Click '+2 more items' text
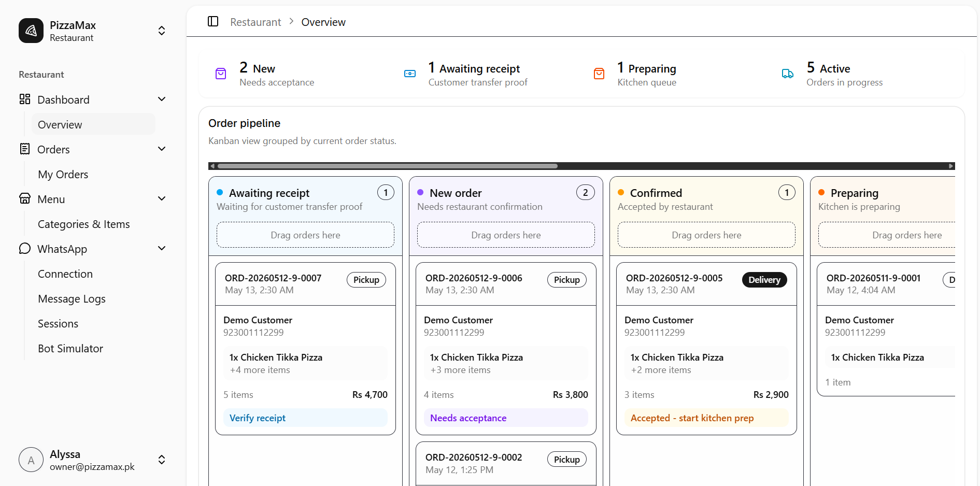Image resolution: width=980 pixels, height=486 pixels. (661, 370)
